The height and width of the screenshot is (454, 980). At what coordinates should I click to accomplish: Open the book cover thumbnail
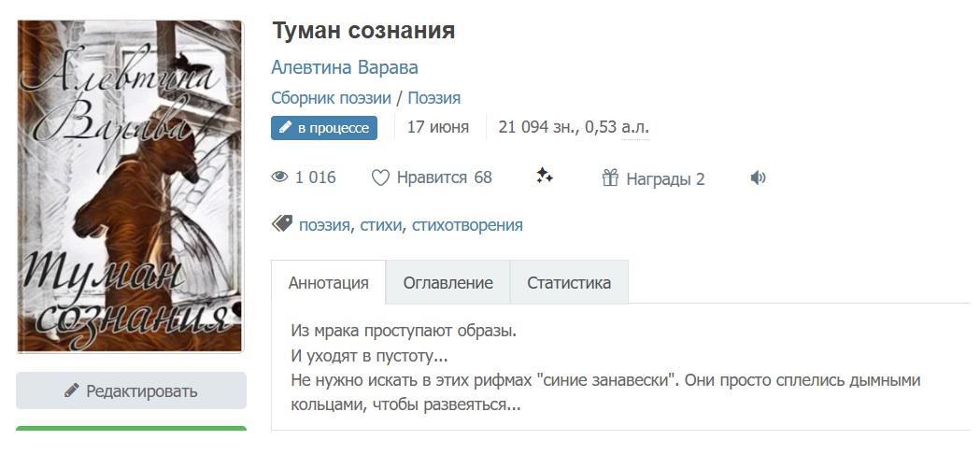pos(130,187)
